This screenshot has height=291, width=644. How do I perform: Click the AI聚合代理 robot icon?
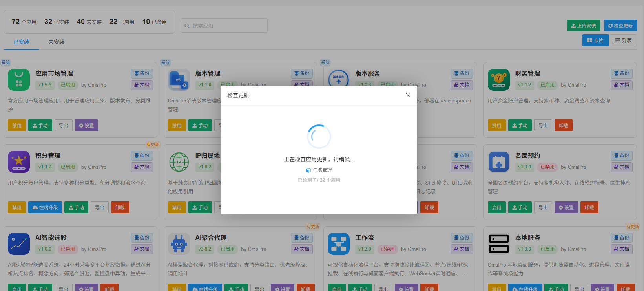tap(179, 244)
